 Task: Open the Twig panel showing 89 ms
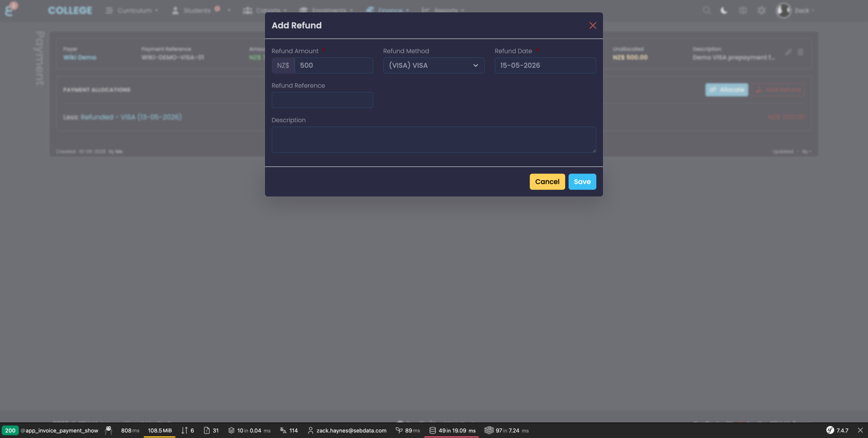pyautogui.click(x=408, y=430)
